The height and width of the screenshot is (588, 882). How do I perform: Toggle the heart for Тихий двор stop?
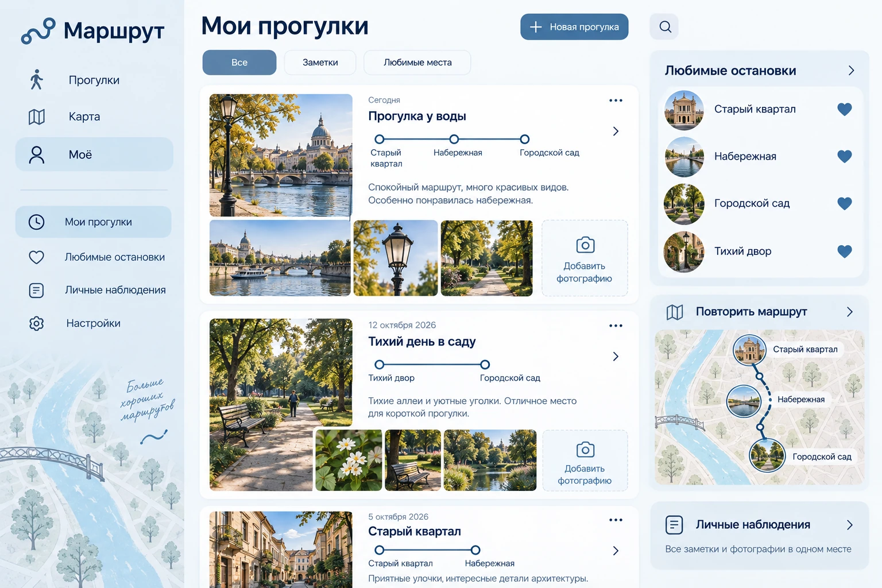pos(844,251)
